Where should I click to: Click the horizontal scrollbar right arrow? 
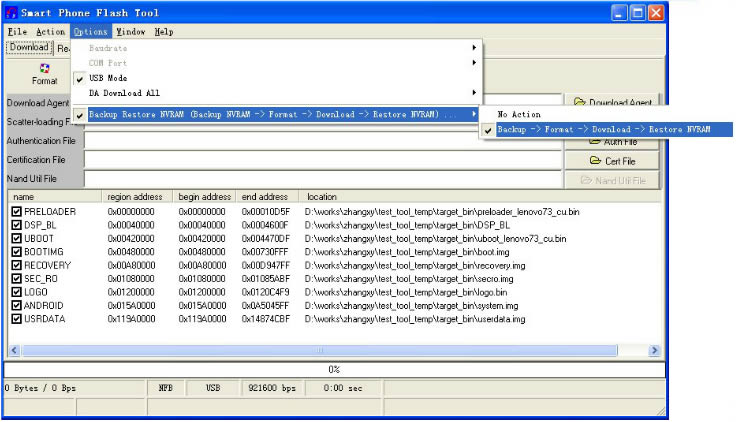click(655, 351)
